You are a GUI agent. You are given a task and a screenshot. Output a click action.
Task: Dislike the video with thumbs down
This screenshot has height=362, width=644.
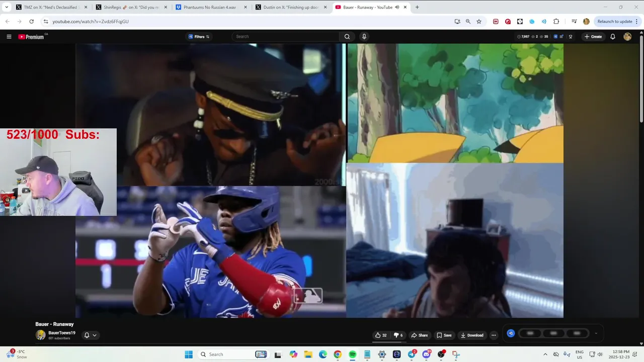coord(398,335)
